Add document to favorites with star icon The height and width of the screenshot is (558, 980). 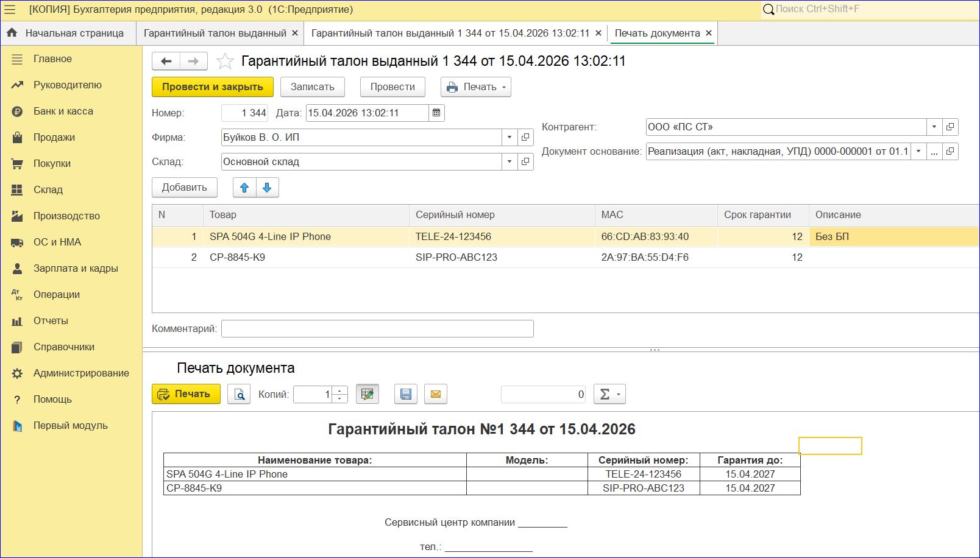coord(225,61)
